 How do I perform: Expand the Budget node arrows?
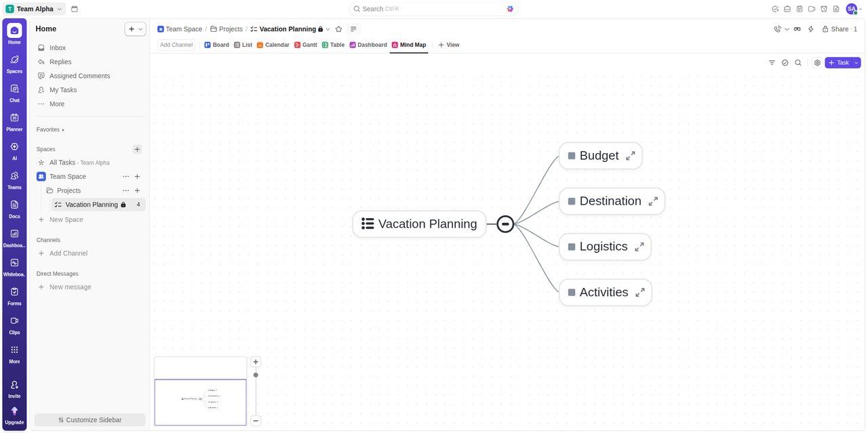click(x=631, y=156)
